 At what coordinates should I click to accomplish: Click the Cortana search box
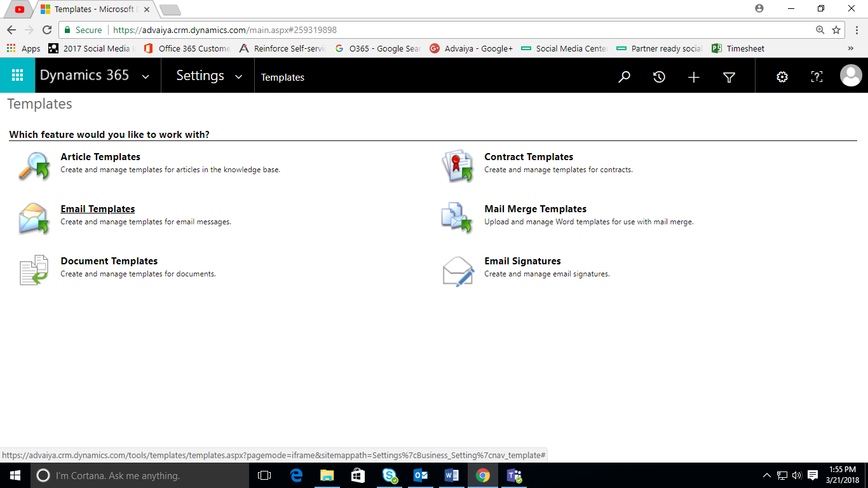tap(140, 475)
